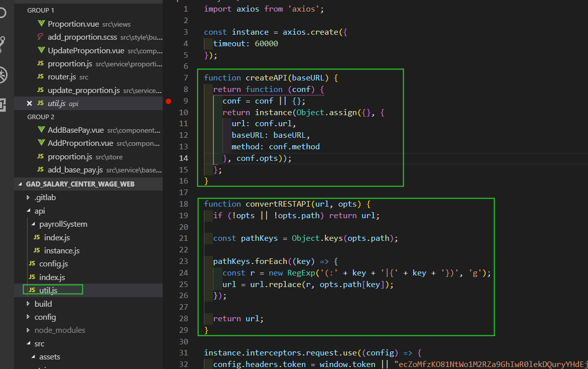588x369 pixels.
Task: Open config.js in the api folder
Action: point(53,264)
